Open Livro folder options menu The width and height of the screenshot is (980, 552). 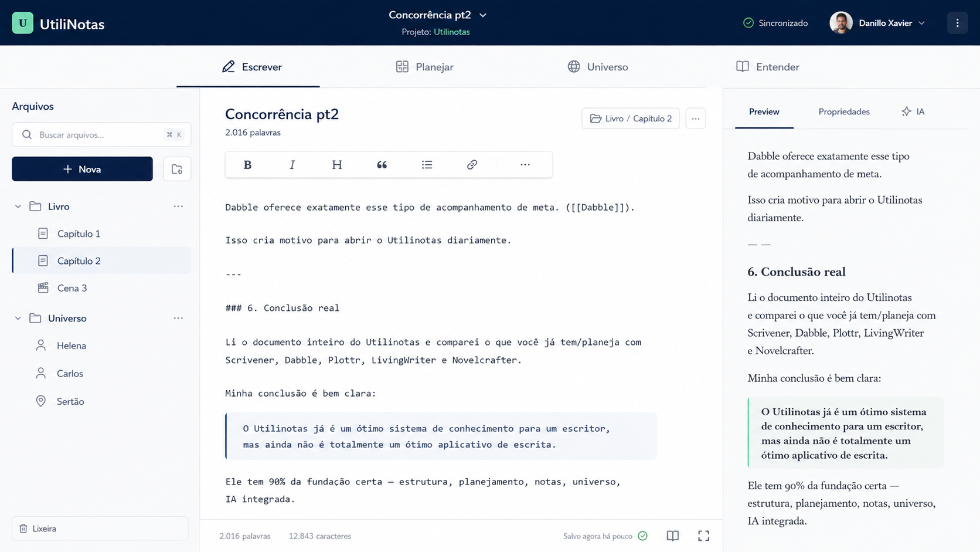point(178,206)
